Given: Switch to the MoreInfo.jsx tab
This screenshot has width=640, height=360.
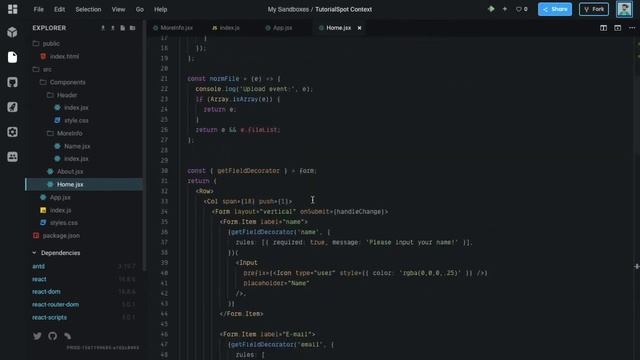Looking at the screenshot, I should (x=173, y=28).
